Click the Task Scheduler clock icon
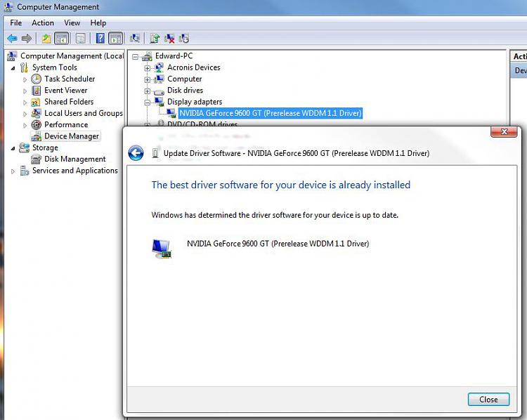527x420 pixels. (x=36, y=79)
